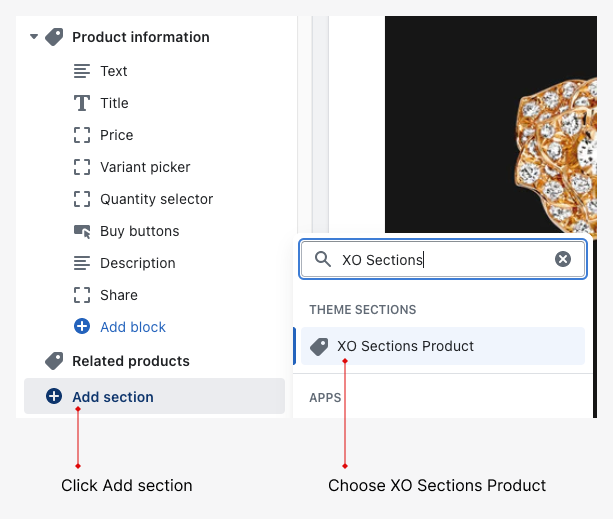This screenshot has width=613, height=519.
Task: Click the Add block link
Action: coord(133,327)
